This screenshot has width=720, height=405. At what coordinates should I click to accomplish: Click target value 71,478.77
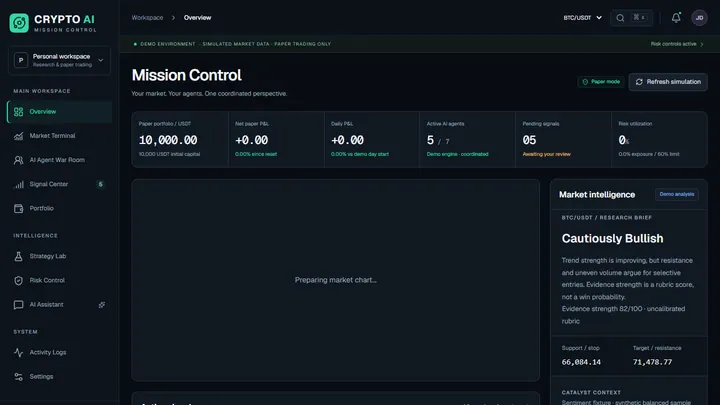pyautogui.click(x=652, y=362)
